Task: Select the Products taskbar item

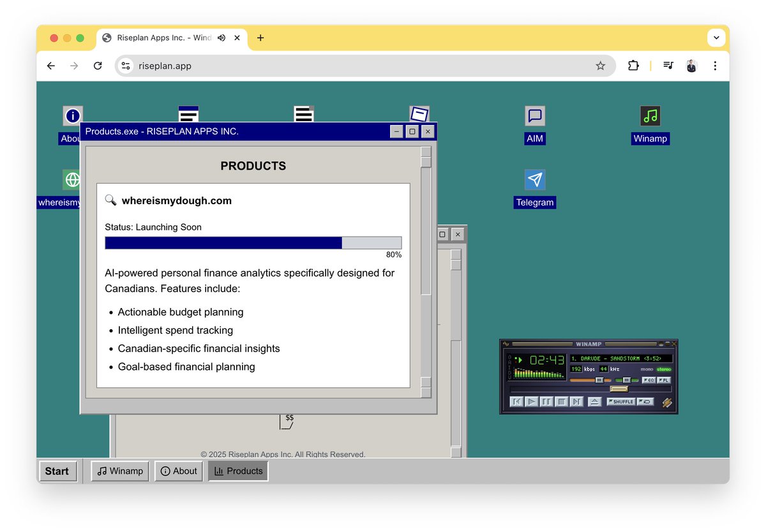Action: 238,471
